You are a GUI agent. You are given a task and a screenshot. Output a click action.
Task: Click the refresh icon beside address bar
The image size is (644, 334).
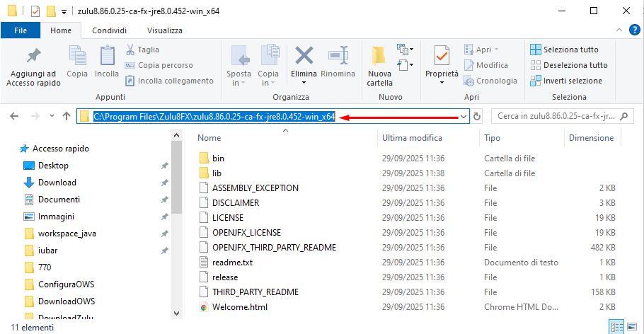[x=477, y=116]
